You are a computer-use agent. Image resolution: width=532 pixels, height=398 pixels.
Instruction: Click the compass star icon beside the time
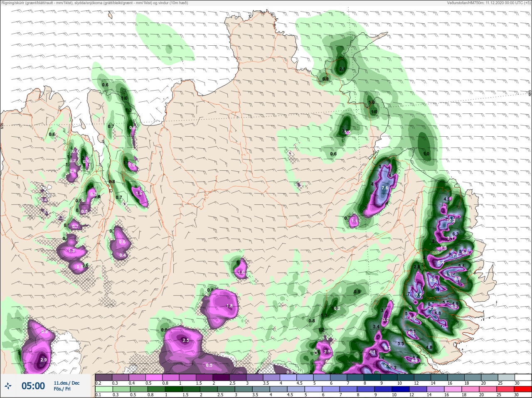pyautogui.click(x=8, y=386)
